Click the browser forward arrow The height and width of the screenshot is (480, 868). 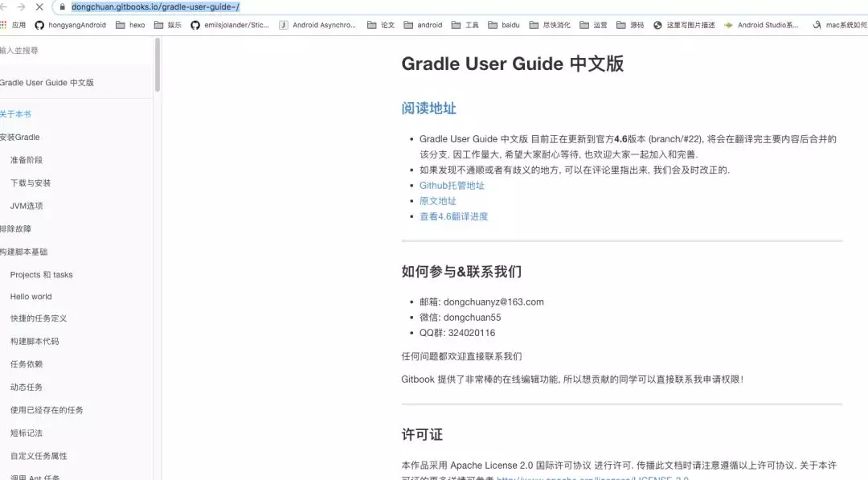tap(21, 7)
